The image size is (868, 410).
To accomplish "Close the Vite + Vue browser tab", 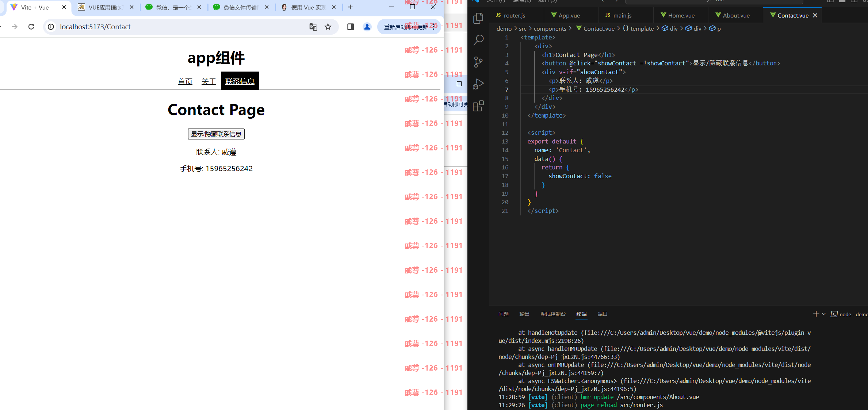I will coord(64,7).
